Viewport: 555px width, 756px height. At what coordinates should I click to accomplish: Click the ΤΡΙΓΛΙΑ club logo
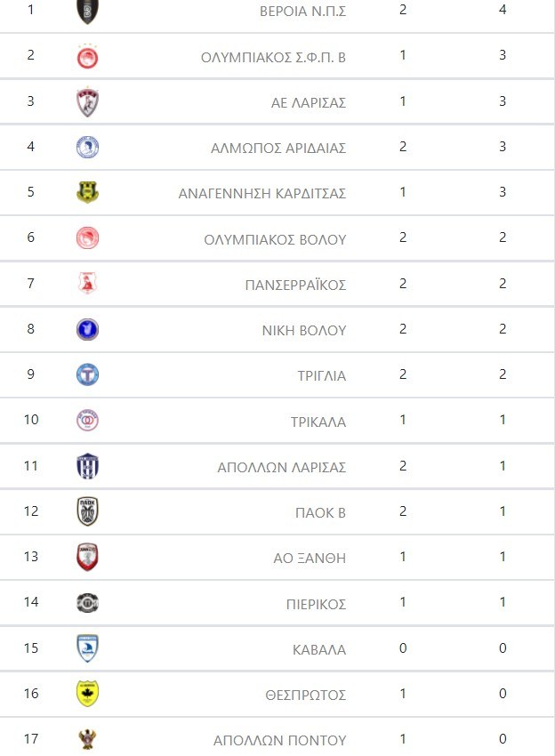pyautogui.click(x=87, y=375)
